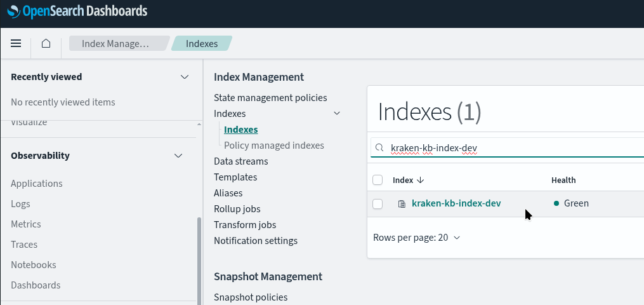Image resolution: width=644 pixels, height=305 pixels.
Task: Select State management policies
Action: 270,98
